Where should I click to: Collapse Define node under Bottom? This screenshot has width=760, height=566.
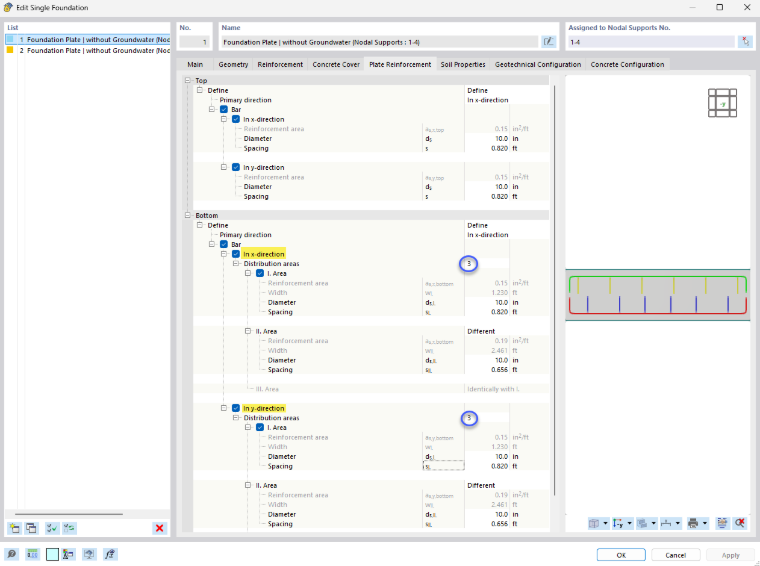coord(200,225)
